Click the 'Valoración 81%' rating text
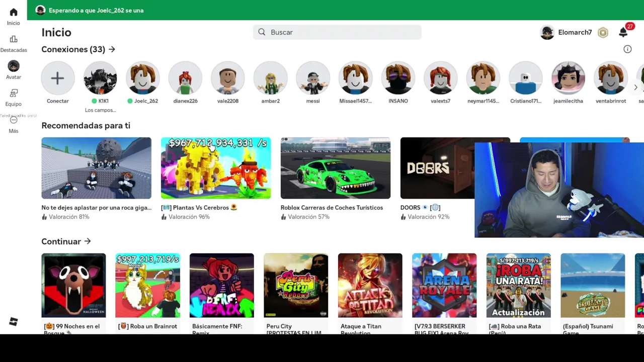Screen dimensions: 644x362 69,217
